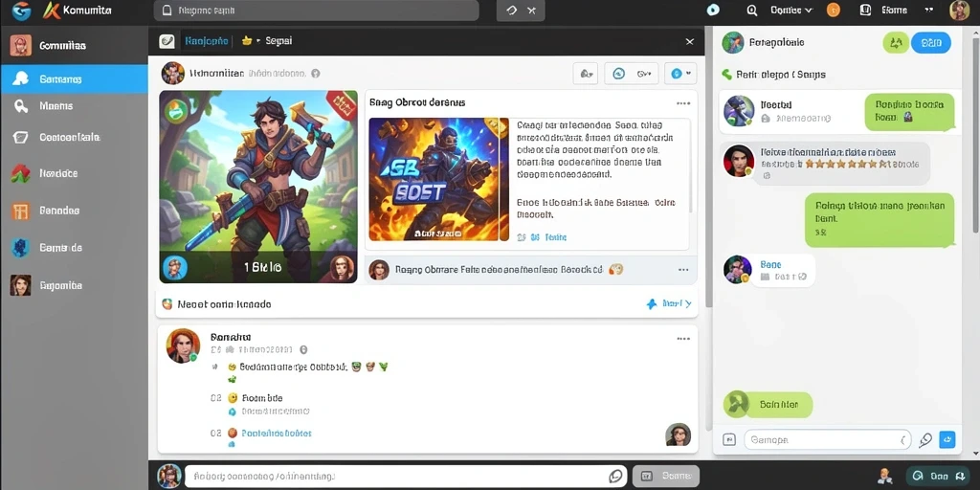This screenshot has width=980, height=490.
Task: Open the three-dot menu on Saag Obrcot card
Action: [683, 103]
